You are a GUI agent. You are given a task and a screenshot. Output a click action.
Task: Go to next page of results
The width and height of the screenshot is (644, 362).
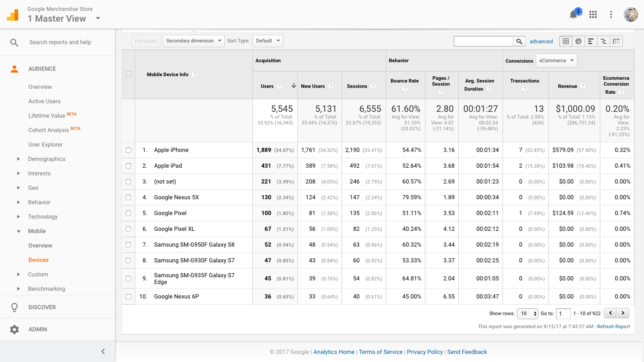623,313
